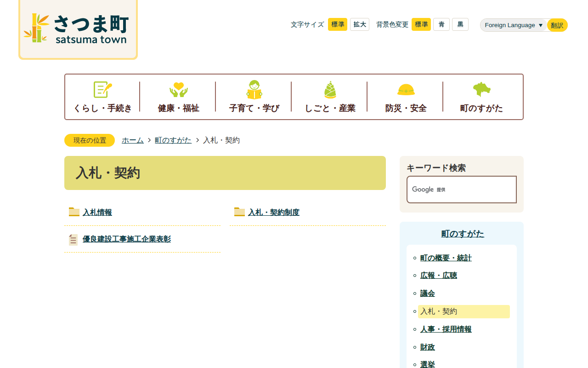Click the 町のすがた map icon
588x368 pixels.
tap(481, 89)
